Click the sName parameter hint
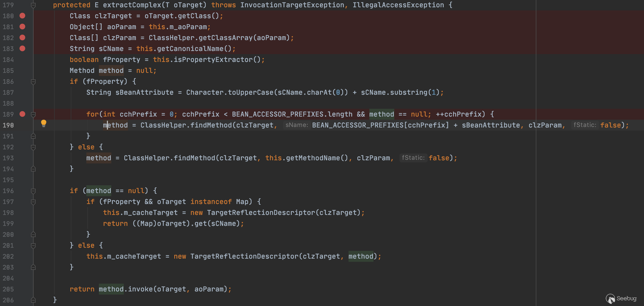644x306 pixels. point(297,125)
